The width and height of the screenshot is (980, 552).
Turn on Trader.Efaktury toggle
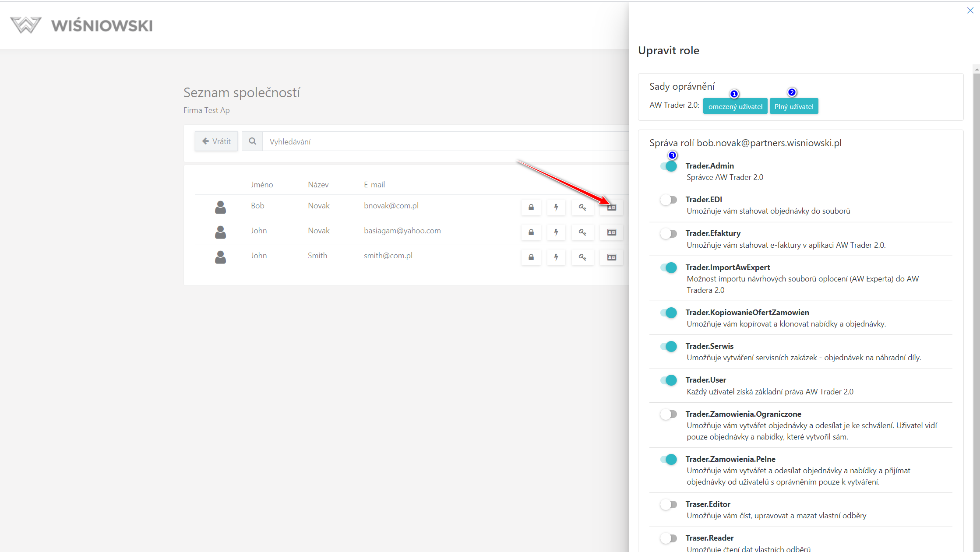click(x=668, y=234)
